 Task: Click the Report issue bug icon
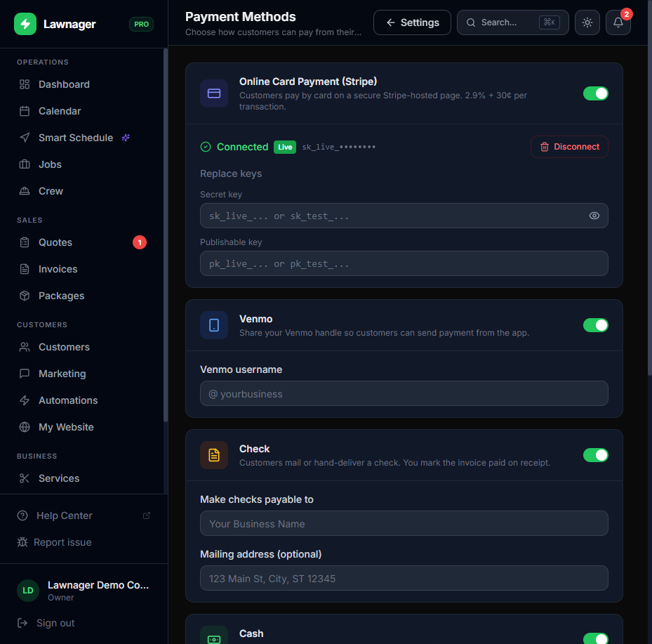(22, 542)
